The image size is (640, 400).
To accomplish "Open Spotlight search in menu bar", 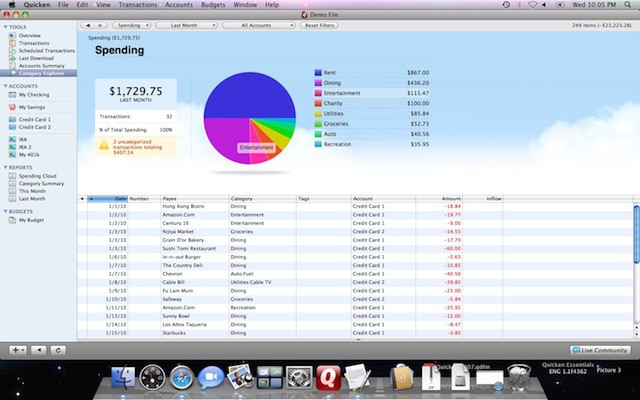I will (x=627, y=5).
